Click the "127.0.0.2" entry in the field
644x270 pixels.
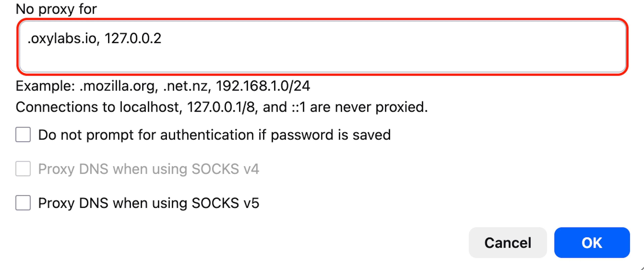[x=133, y=39]
